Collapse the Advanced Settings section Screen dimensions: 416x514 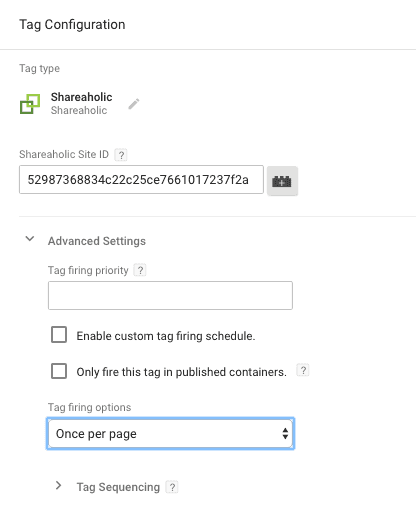point(30,239)
